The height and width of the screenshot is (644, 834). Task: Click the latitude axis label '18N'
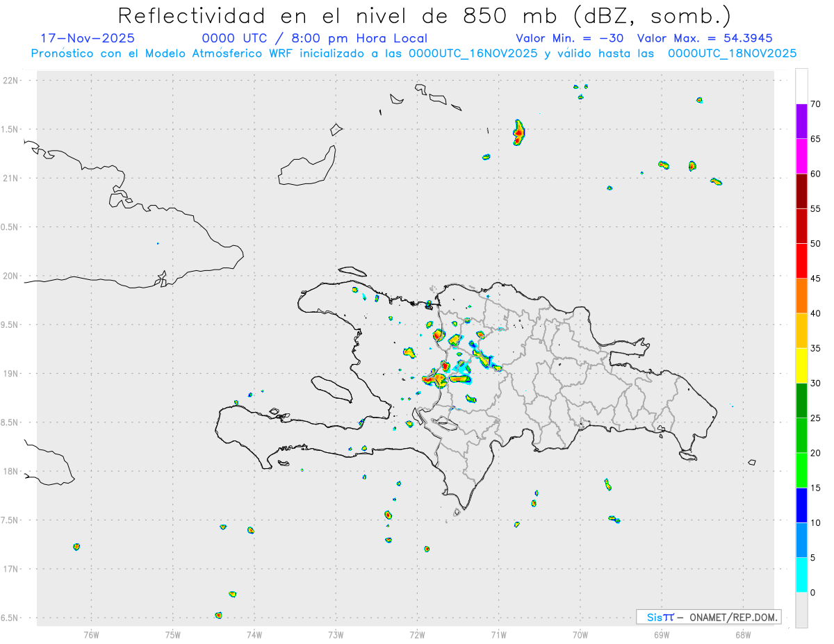coord(10,471)
